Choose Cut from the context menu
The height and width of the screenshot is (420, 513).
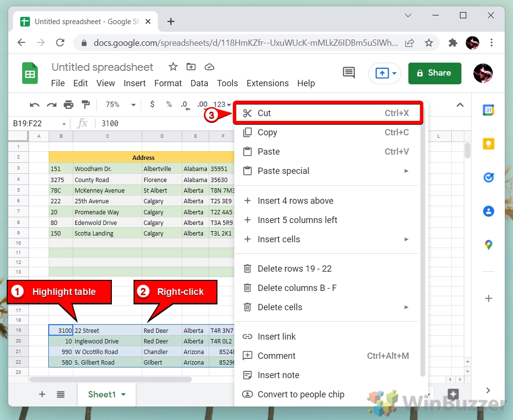tap(328, 113)
